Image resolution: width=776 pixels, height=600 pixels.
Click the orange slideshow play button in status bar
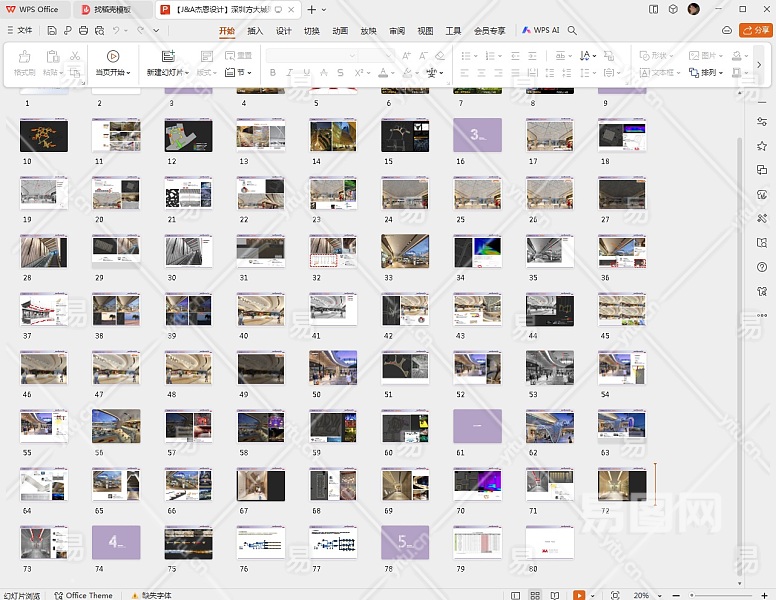[x=579, y=595]
